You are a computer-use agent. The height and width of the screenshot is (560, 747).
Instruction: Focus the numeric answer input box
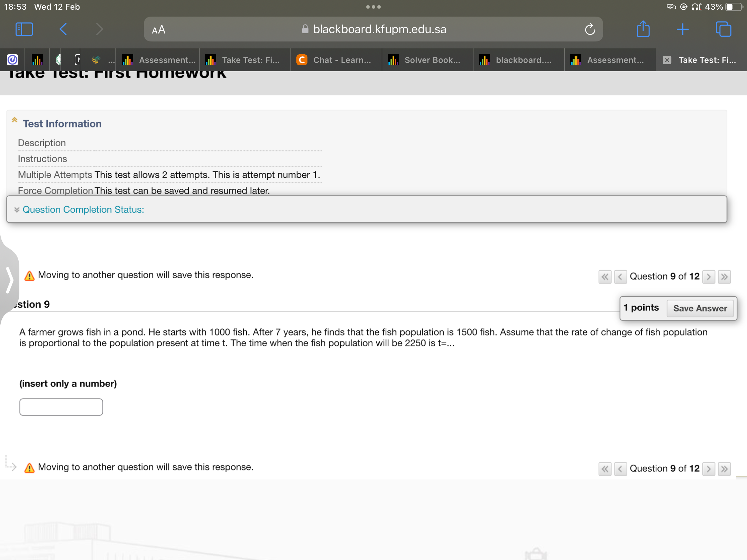coord(61,407)
